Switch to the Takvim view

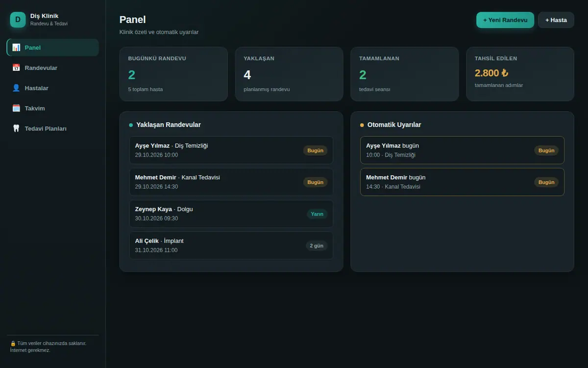(x=53, y=108)
